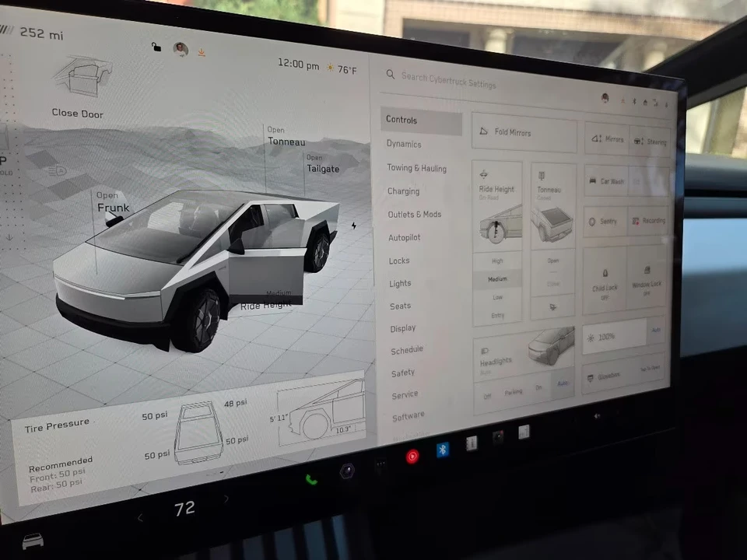Open the dashcam icon in the dock

point(498,436)
